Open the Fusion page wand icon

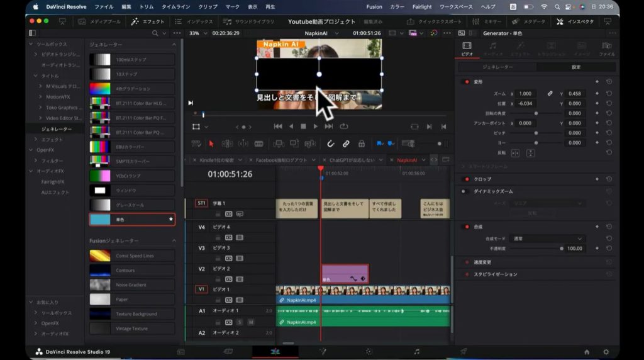tap(323, 352)
